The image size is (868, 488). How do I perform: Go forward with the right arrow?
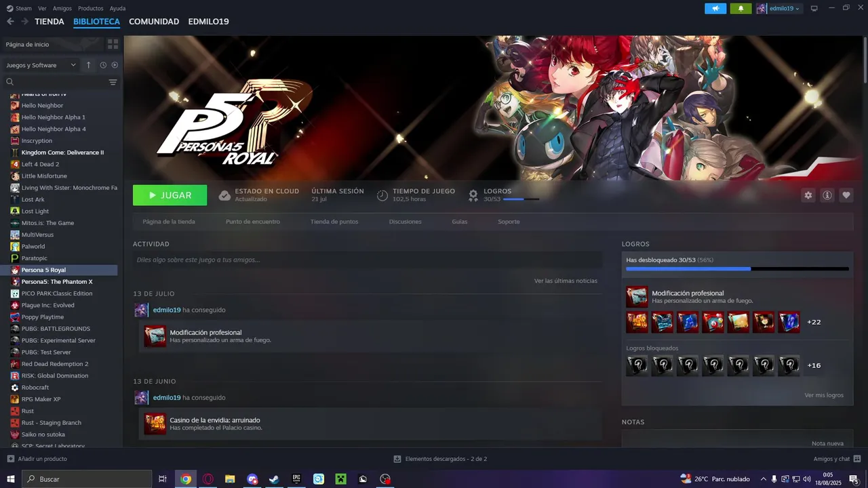point(24,22)
